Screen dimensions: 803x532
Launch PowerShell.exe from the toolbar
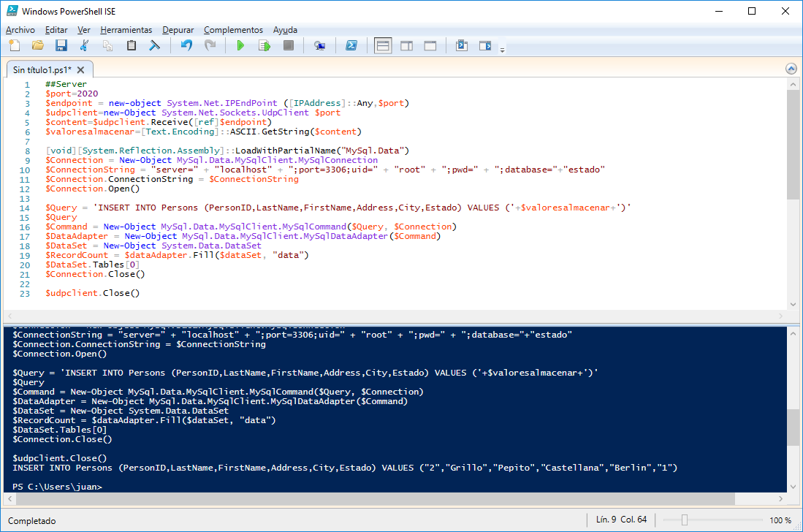coord(351,46)
